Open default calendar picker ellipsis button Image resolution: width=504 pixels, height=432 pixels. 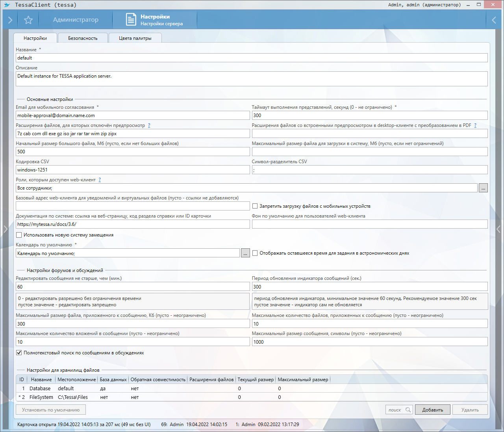(x=245, y=253)
